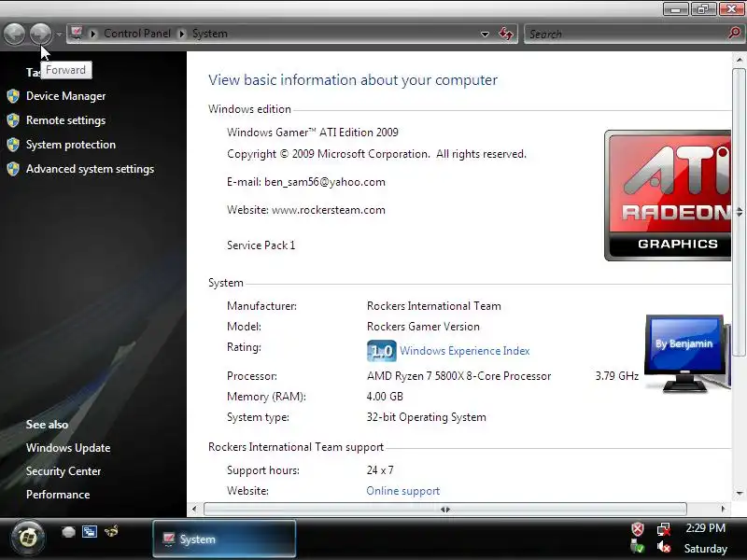Click the 32-bit Operating System value
This screenshot has height=560, width=747.
[427, 417]
